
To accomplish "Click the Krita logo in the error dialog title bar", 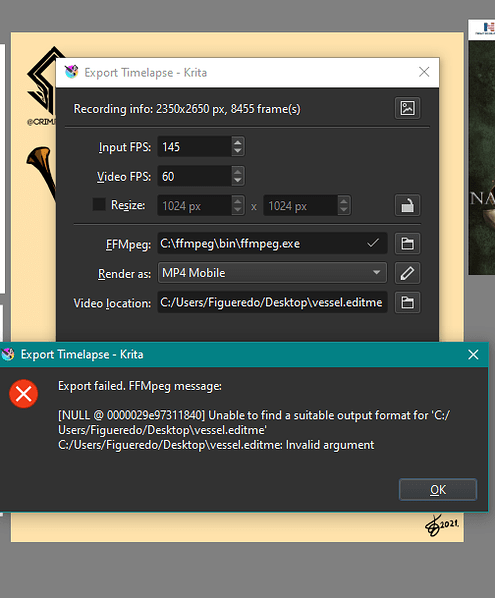I will (8, 354).
